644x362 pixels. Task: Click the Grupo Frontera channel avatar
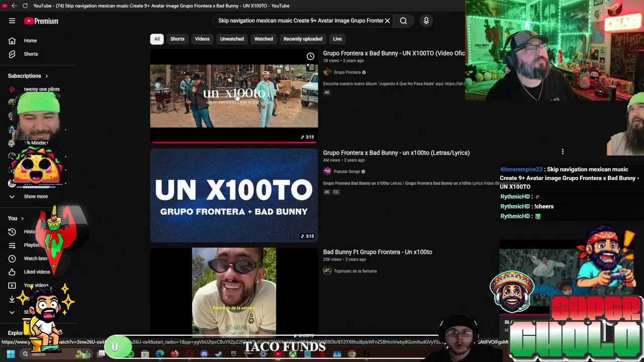[327, 72]
